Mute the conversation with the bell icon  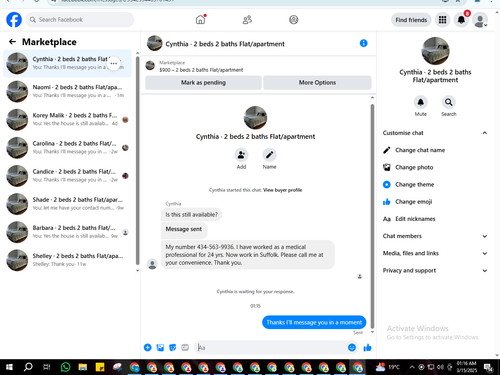[421, 102]
